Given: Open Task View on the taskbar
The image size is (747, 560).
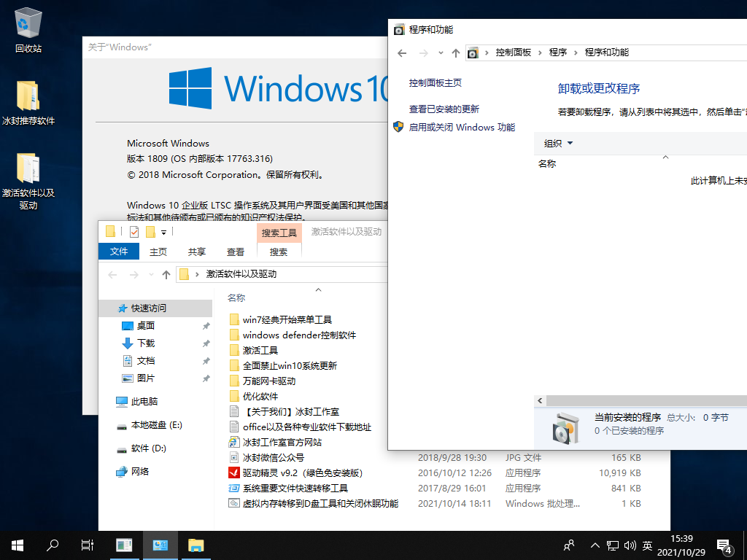Looking at the screenshot, I should 88,545.
